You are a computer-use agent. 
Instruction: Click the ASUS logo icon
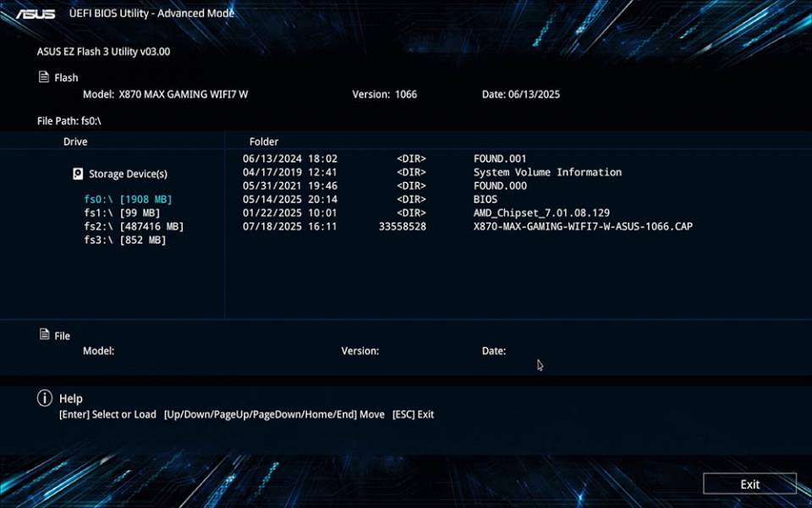coord(35,14)
